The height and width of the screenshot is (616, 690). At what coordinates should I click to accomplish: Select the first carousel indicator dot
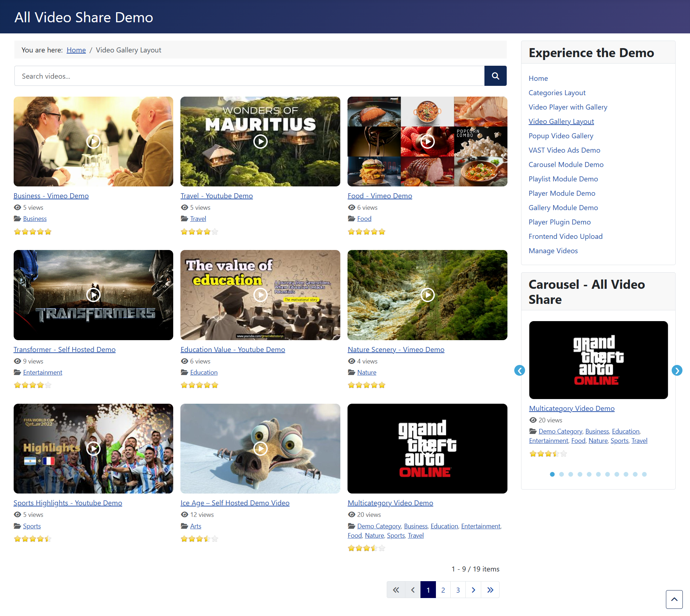click(552, 474)
